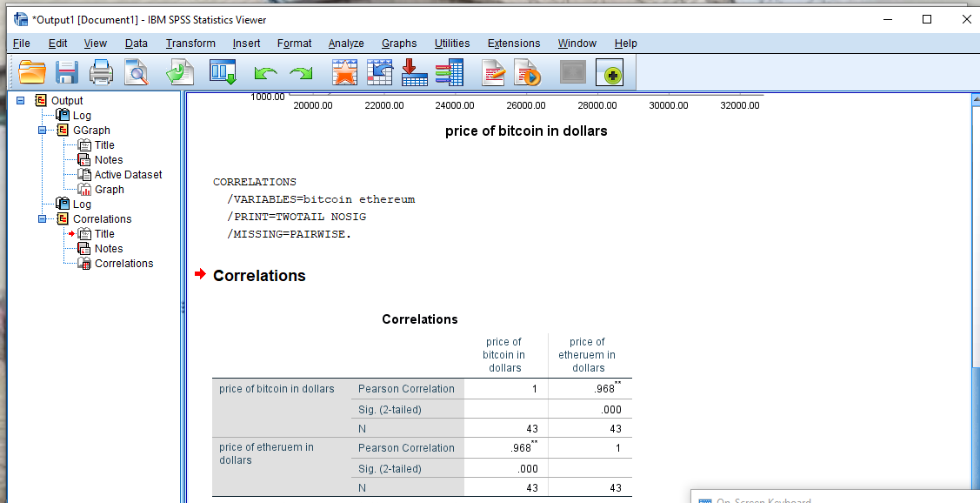Image resolution: width=980 pixels, height=503 pixels.
Task: Click the Create/Edit Autoscript icon
Action: pyautogui.click(x=493, y=72)
